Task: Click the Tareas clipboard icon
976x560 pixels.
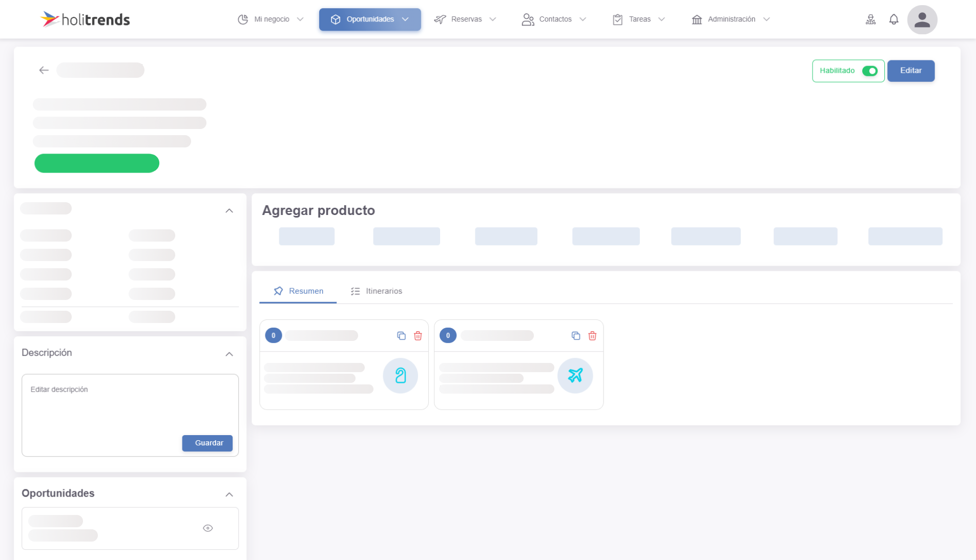Action: click(x=618, y=19)
